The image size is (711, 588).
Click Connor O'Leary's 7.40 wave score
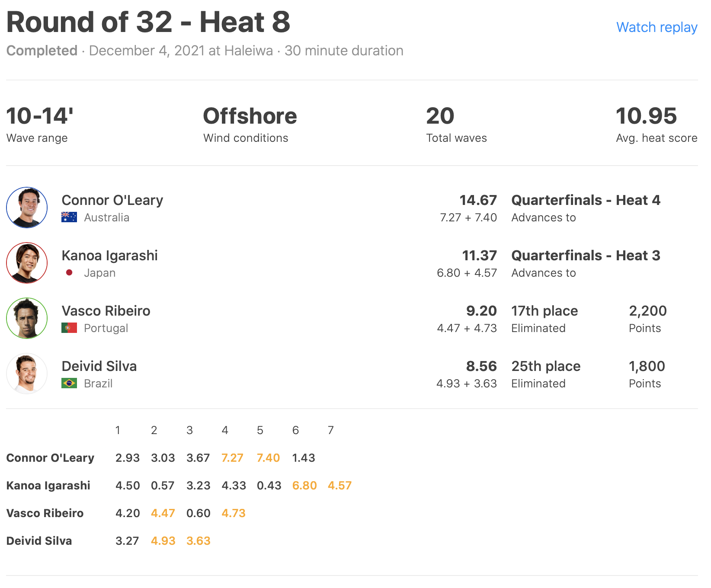point(268,458)
